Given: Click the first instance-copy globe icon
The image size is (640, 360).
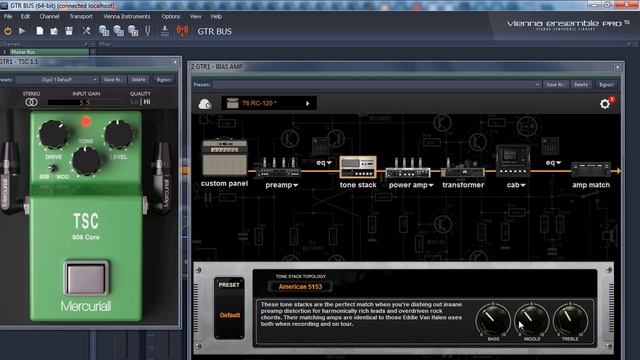Looking at the screenshot, I should 104,31.
